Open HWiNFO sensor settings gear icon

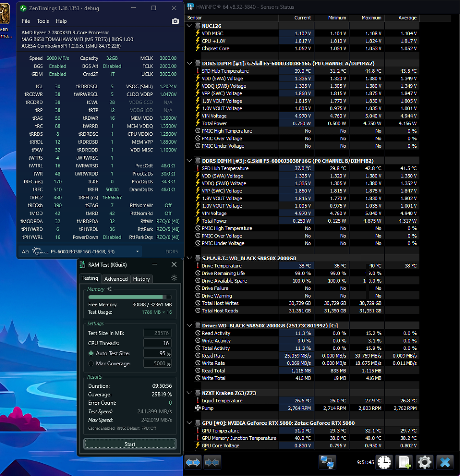click(x=424, y=462)
